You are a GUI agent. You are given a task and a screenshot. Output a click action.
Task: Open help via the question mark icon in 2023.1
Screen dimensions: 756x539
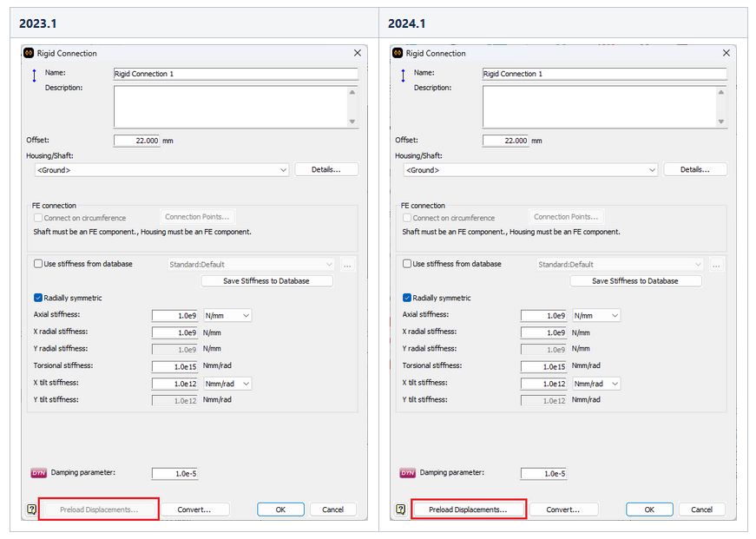[x=30, y=509]
